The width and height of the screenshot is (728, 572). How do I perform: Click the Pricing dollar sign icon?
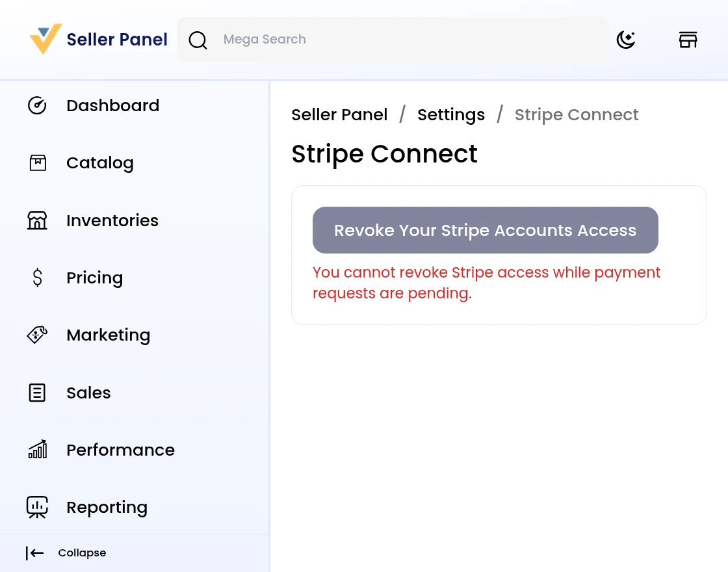(x=38, y=278)
